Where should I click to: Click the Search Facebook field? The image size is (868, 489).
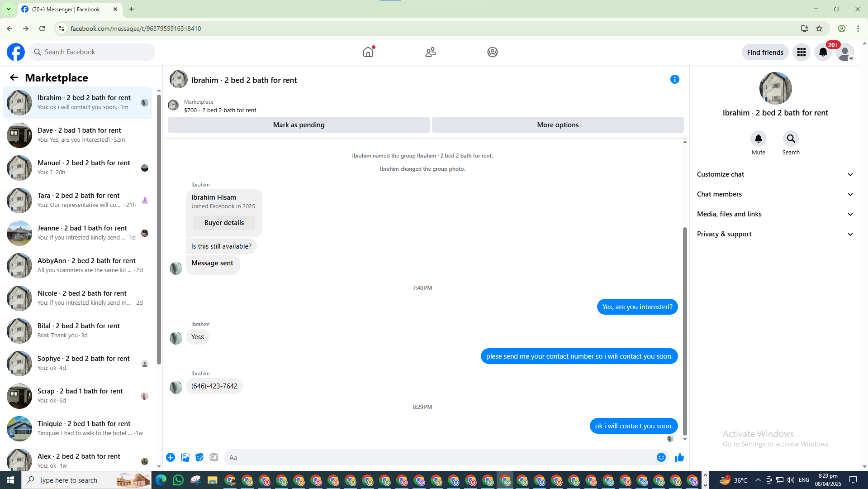92,52
